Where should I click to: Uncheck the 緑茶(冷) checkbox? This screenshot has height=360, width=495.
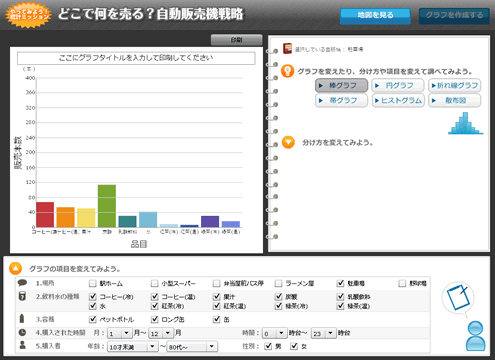278,306
